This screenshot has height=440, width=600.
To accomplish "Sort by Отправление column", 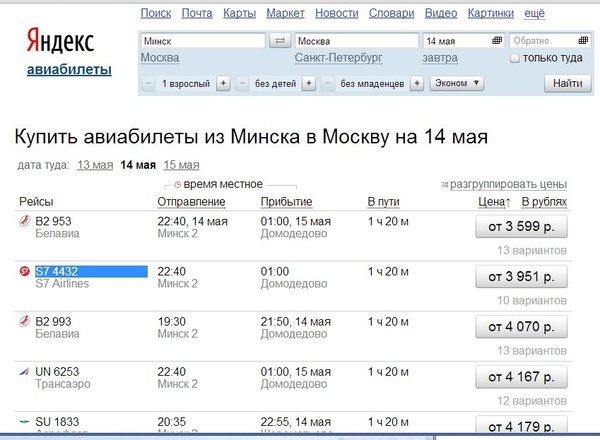I will (191, 202).
